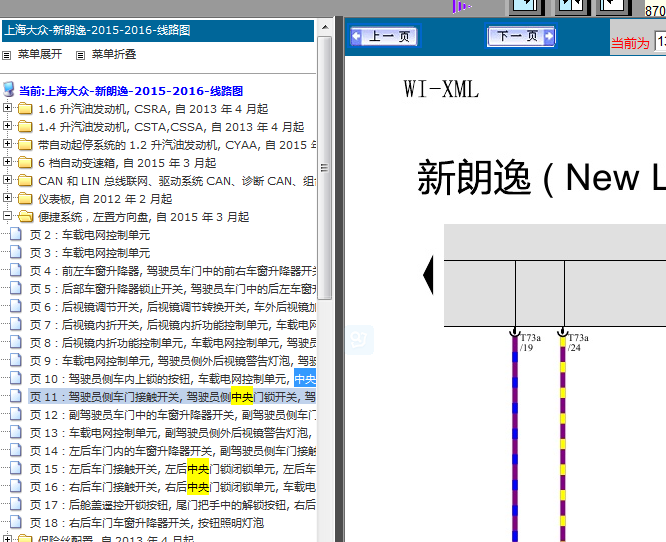This screenshot has width=666, height=542.
Task: Open 页 13：车载电网控制单元 副驾驶员侧 page
Action: tap(171, 433)
